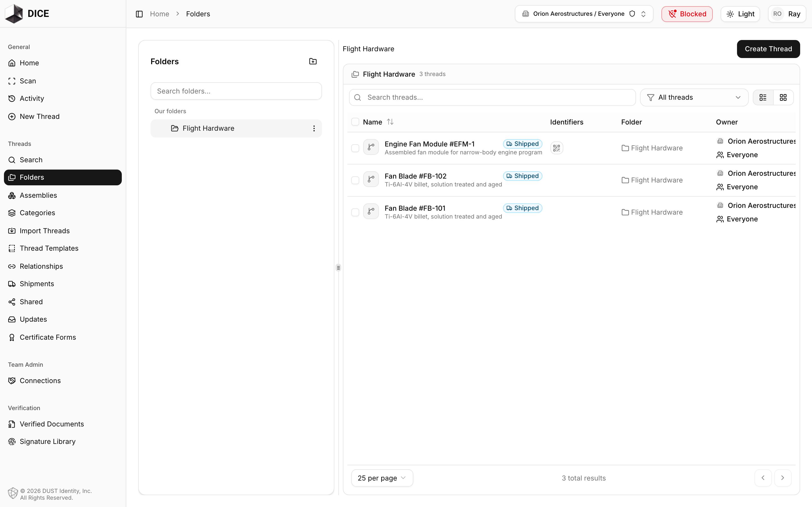This screenshot has height=507, width=812.
Task: Toggle the select-all checkbox in table header
Action: (x=355, y=122)
